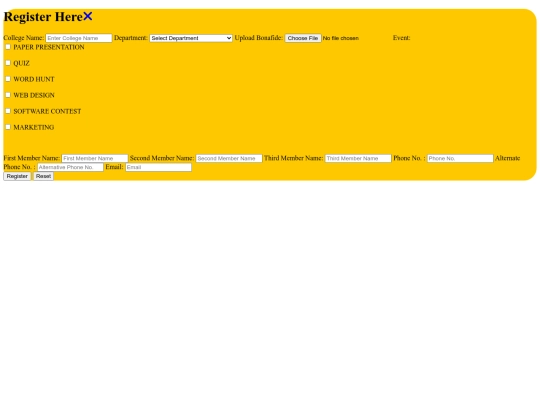Click the SOFTWARE CONTEST label text
This screenshot has width=540, height=405.
[x=47, y=111]
